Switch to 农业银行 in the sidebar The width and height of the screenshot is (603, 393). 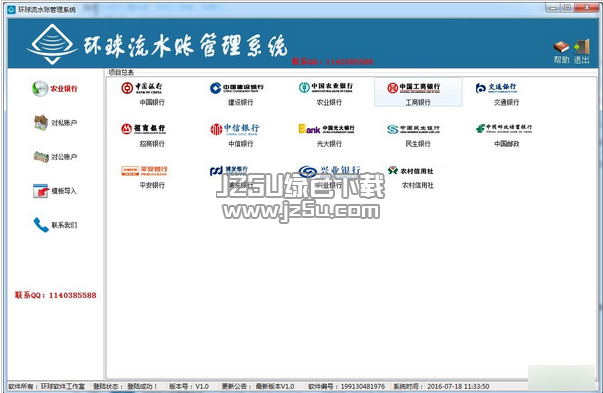55,88
